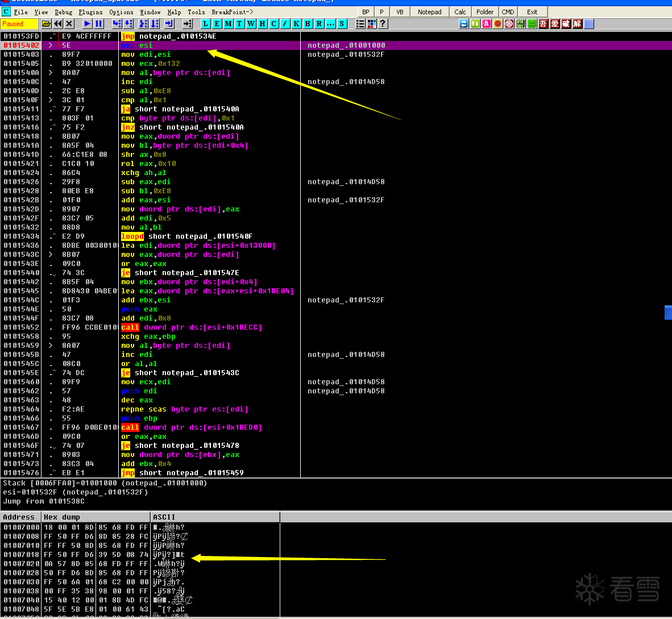
Task: Click the BP button
Action: click(366, 12)
